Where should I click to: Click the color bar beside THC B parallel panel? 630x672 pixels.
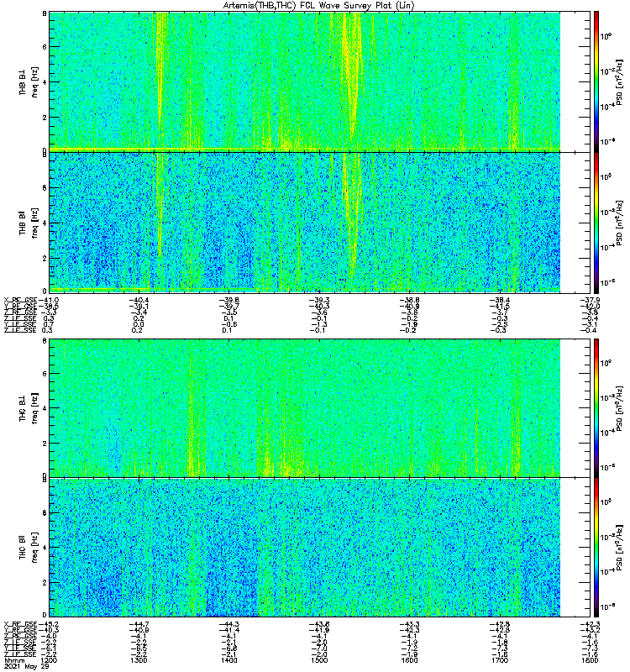596,548
